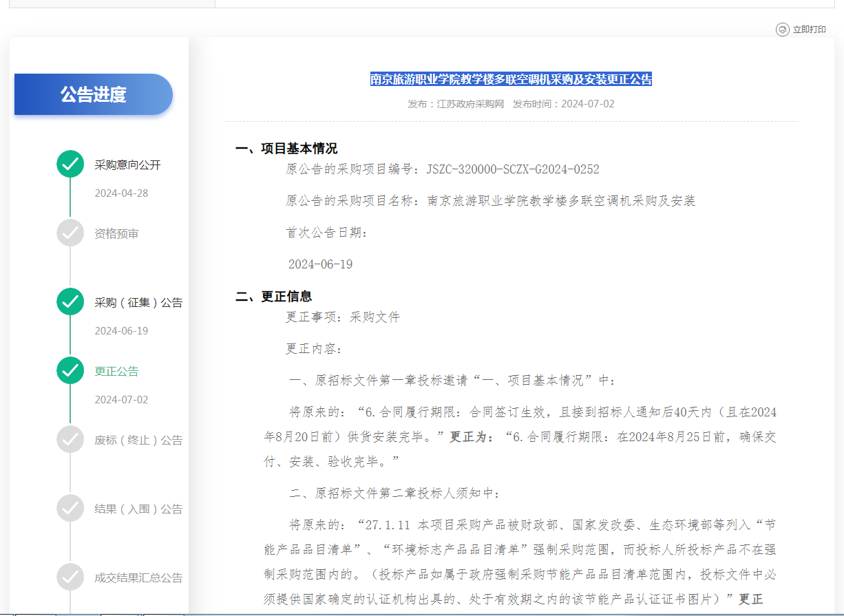844x616 pixels.
Task: Select the 更正公告 progress step
Action: point(116,372)
